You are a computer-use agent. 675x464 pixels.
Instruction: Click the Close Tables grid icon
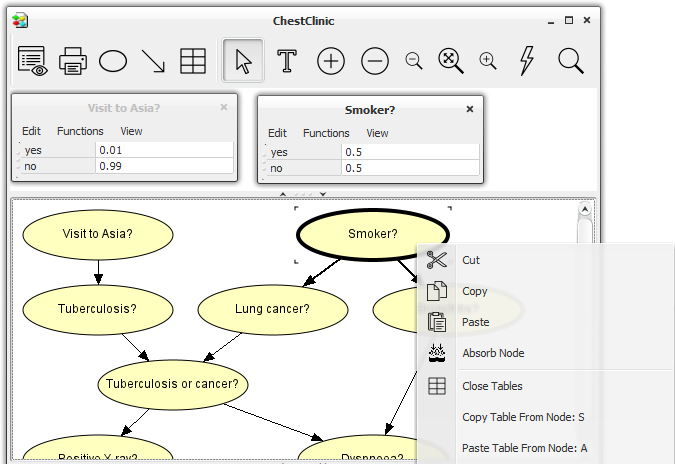437,386
